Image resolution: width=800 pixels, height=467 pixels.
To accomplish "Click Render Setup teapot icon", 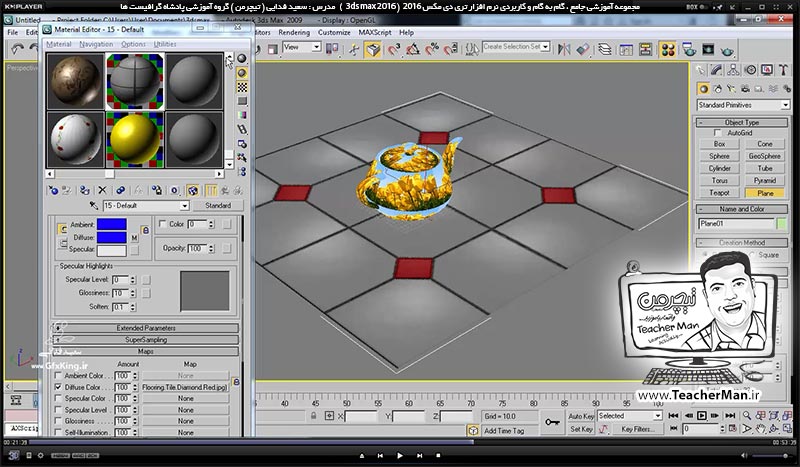I will 689,49.
